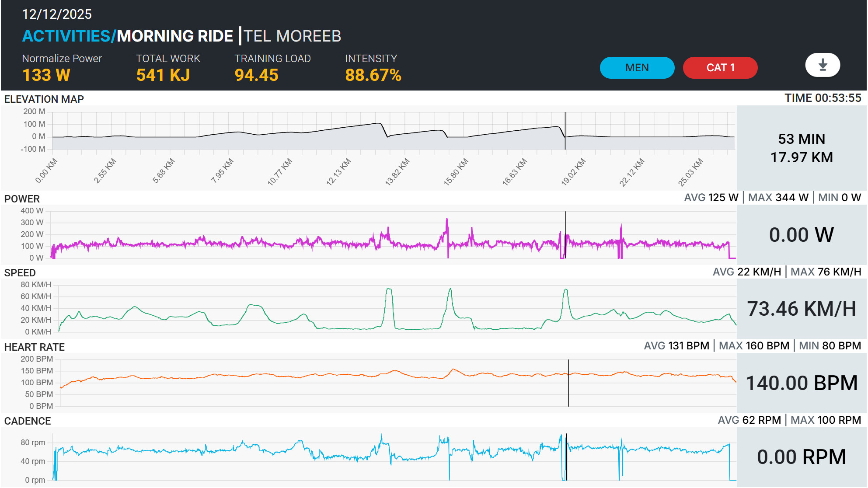Click the MORNING RIDE title

[175, 36]
